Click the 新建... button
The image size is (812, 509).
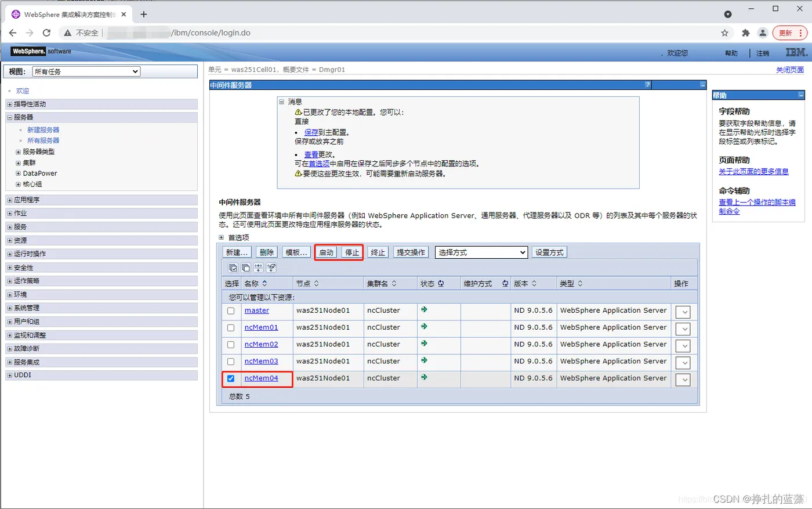pyautogui.click(x=237, y=252)
